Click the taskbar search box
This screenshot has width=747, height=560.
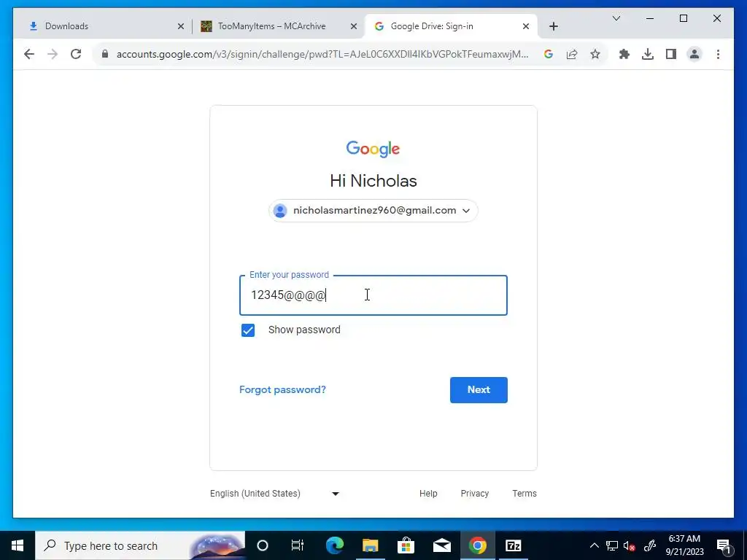click(x=140, y=545)
